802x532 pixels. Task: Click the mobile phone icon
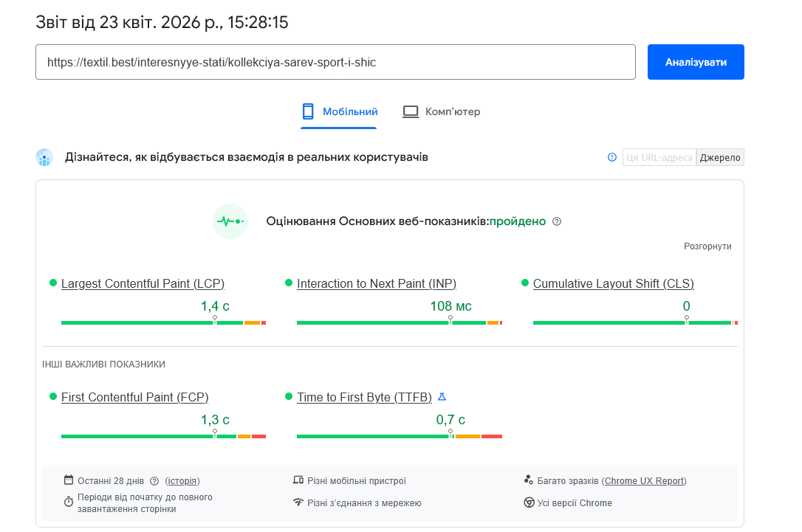[308, 111]
